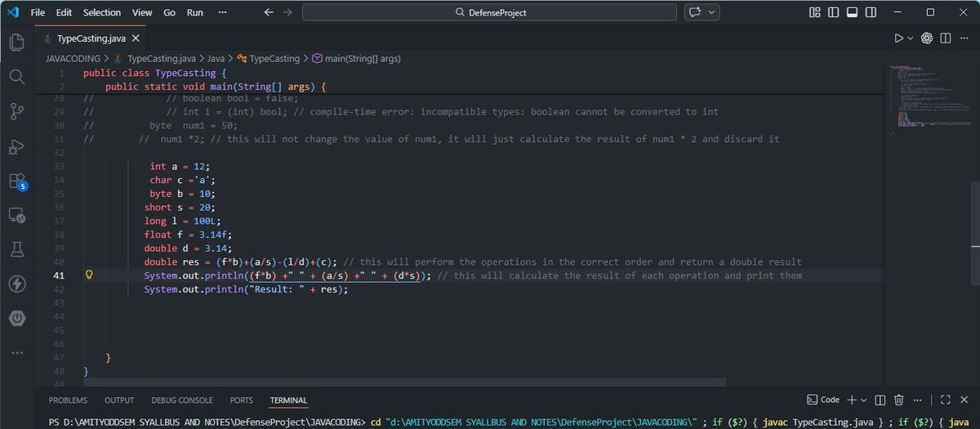Open the Copilot chat icon
This screenshot has height=429, width=980.
(x=695, y=12)
